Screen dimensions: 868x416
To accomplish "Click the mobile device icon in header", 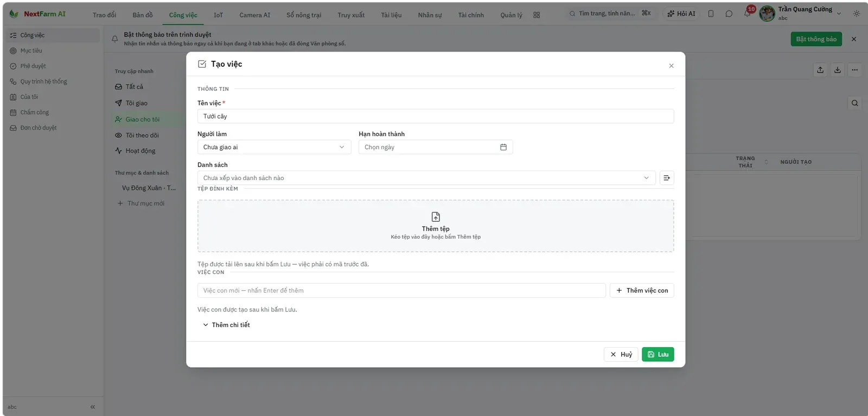I will tap(711, 14).
